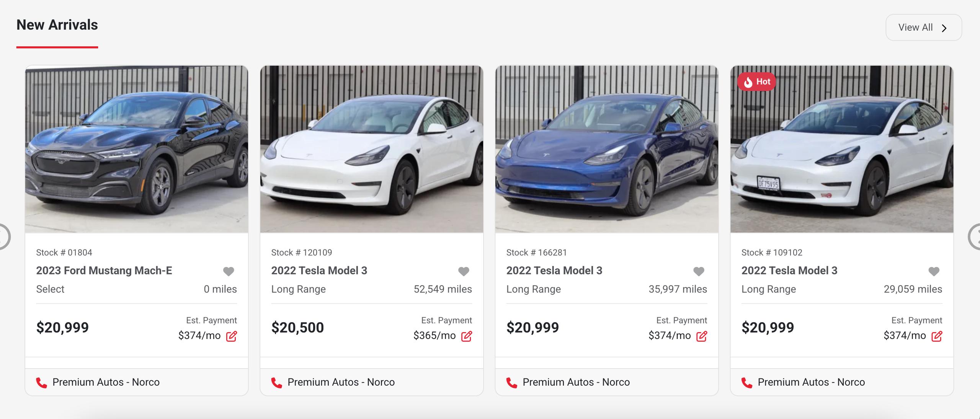This screenshot has width=980, height=419.
Task: Click the Hot badge on white Tesla
Action: pos(756,82)
